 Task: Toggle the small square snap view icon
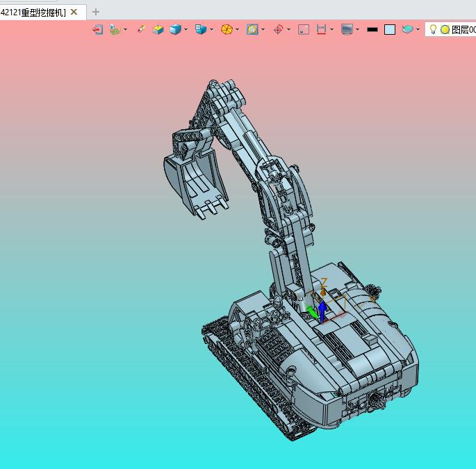[304, 30]
